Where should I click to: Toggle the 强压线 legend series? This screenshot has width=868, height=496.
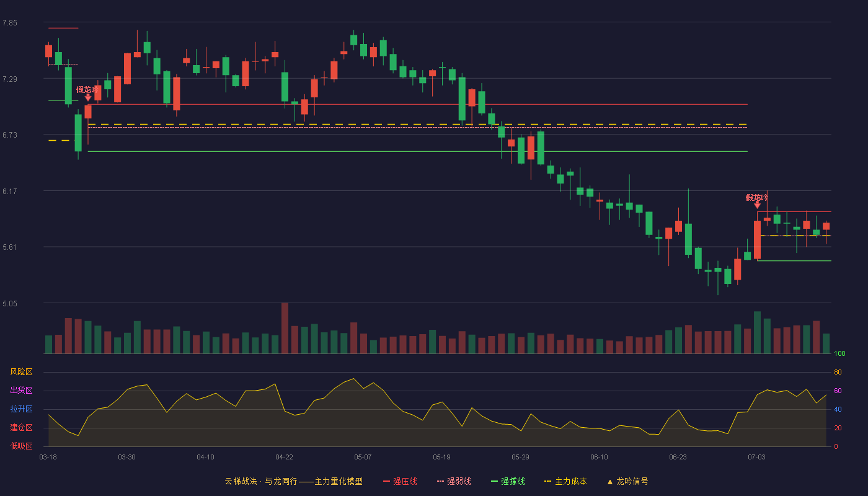pyautogui.click(x=400, y=481)
